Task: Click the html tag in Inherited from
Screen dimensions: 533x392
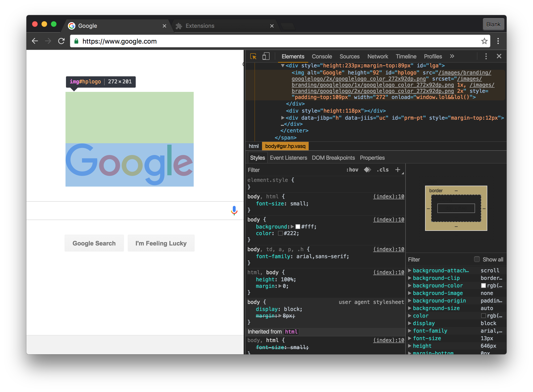Action: tap(291, 332)
